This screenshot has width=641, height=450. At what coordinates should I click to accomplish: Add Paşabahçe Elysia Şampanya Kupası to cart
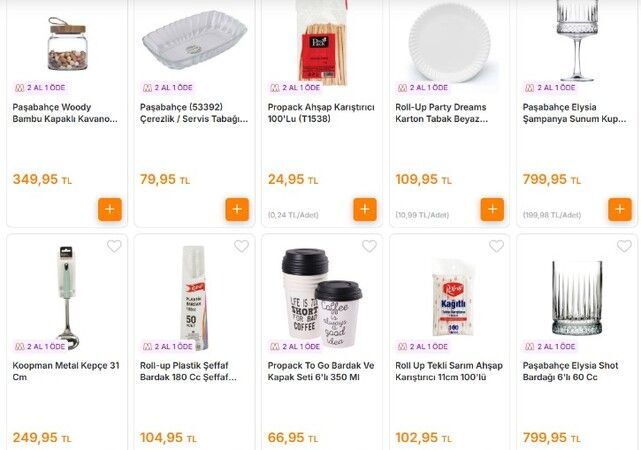point(620,210)
